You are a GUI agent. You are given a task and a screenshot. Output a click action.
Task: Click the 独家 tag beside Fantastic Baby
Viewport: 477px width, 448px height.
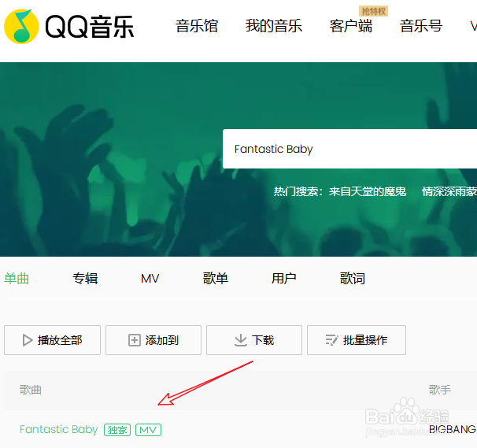pos(117,430)
